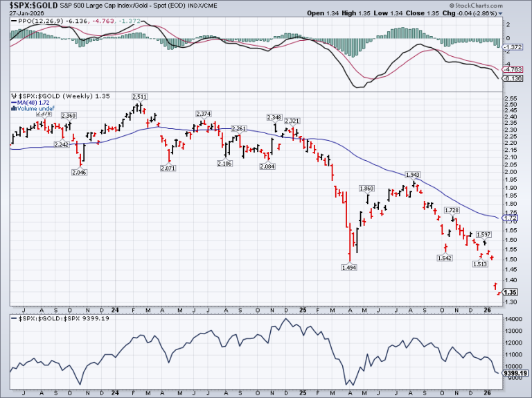Screen dimensions: 532x398
Task: Click the 1.35 current price tag
Action: [512, 293]
